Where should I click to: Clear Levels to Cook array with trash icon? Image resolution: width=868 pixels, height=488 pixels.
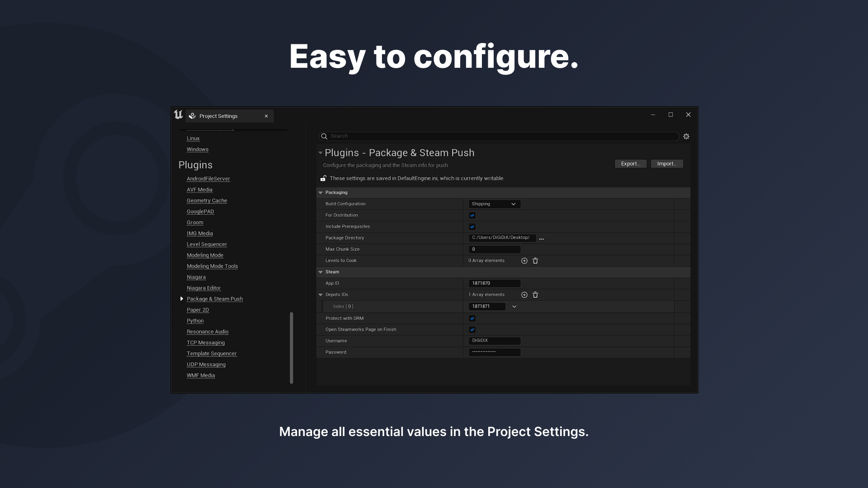(x=535, y=261)
